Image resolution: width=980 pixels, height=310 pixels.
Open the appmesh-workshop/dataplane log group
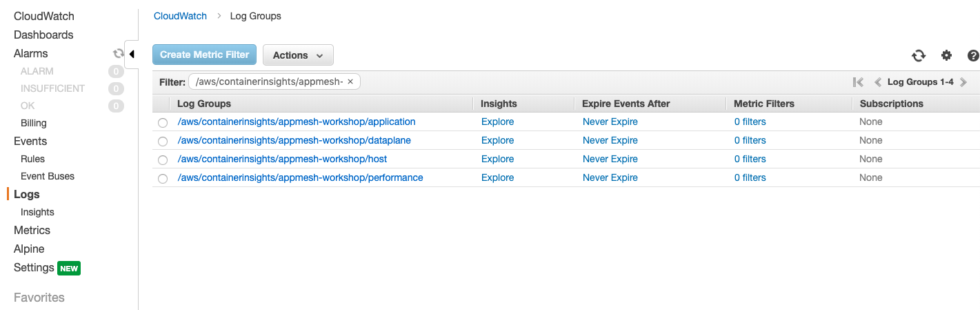[x=294, y=140]
